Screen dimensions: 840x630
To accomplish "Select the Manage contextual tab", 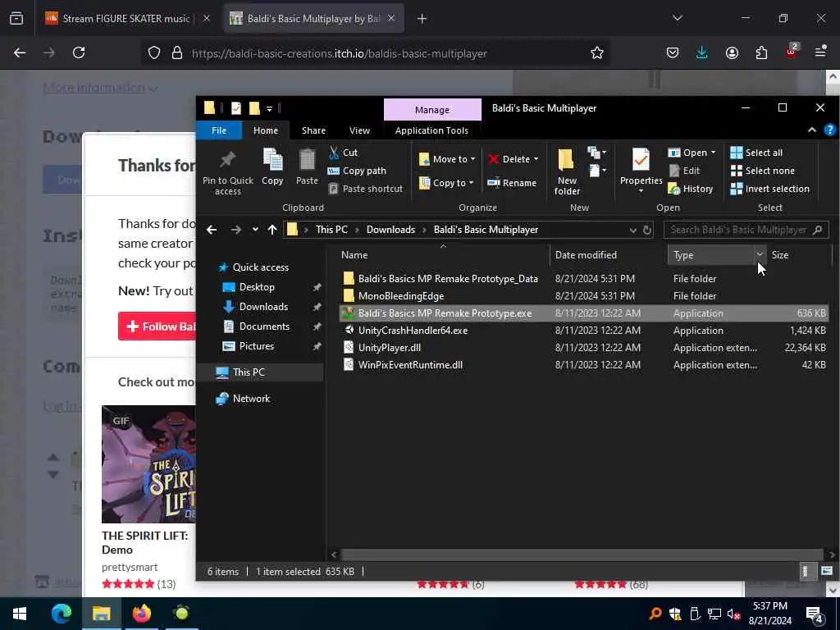I will (431, 109).
